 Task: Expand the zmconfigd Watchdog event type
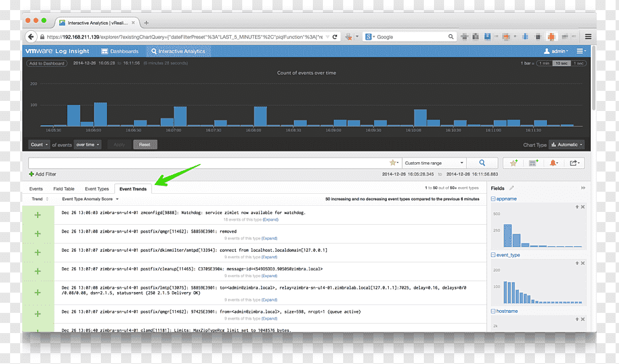(270, 219)
